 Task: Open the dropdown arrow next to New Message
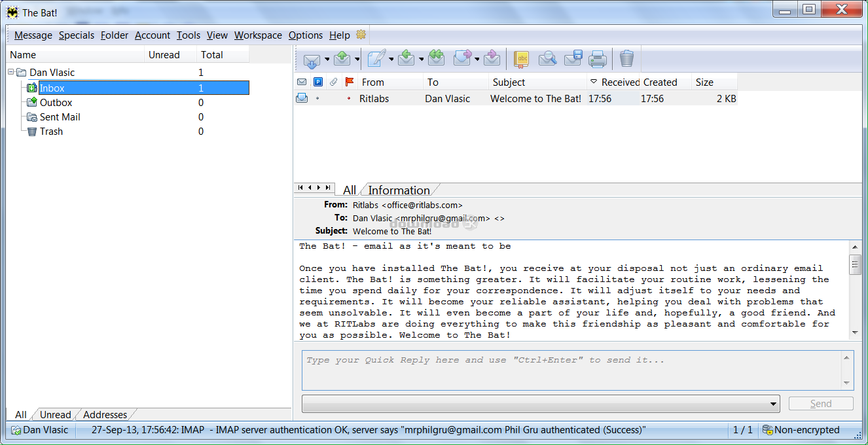(x=391, y=60)
